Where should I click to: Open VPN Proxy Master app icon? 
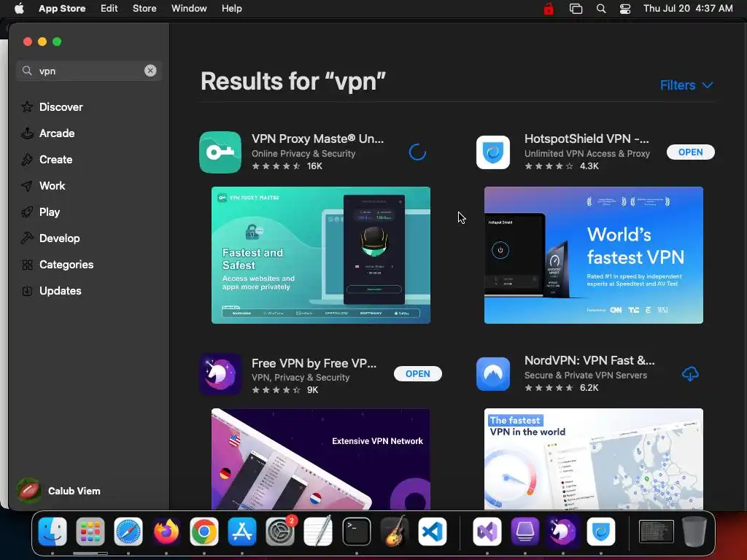(x=220, y=152)
